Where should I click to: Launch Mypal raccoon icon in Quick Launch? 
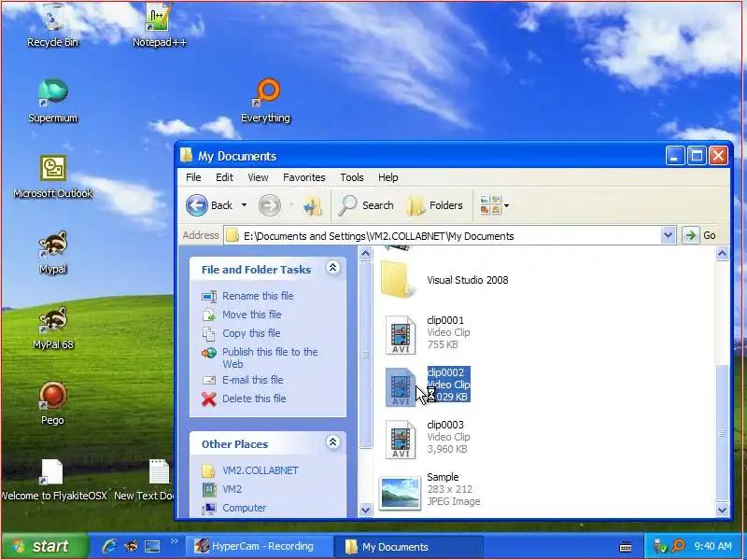tap(131, 546)
